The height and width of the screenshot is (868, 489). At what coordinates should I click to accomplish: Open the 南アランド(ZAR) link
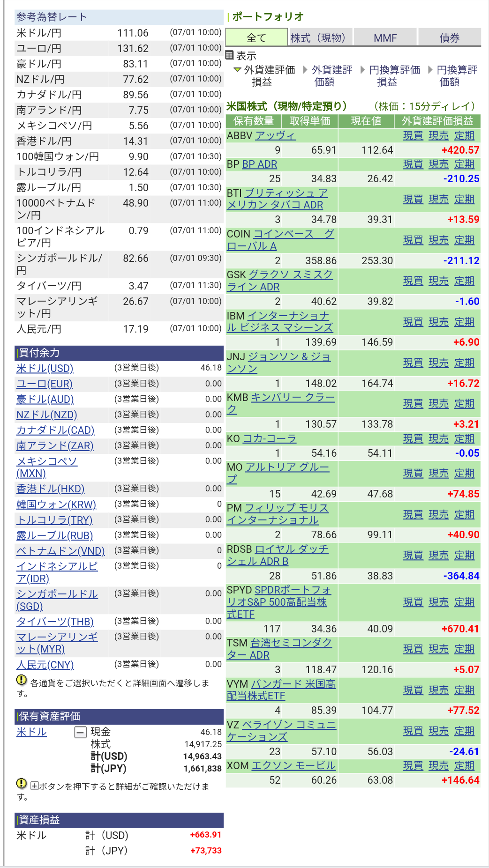pos(55,446)
